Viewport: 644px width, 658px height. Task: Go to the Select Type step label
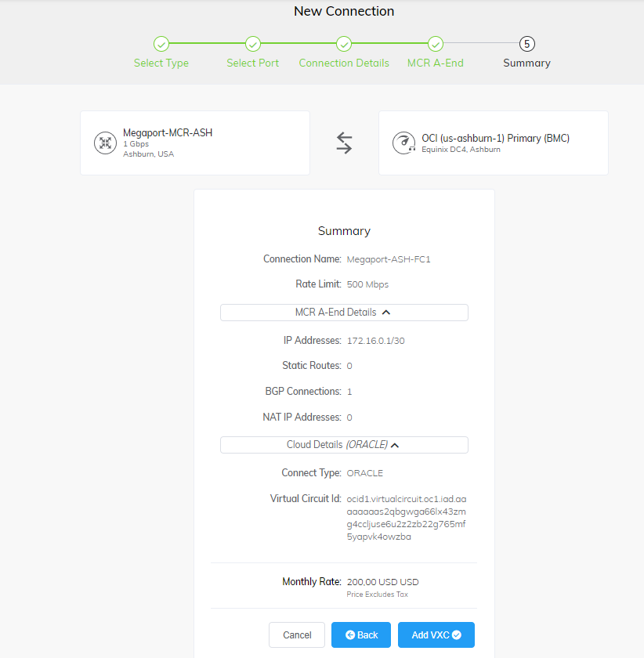[x=161, y=63]
